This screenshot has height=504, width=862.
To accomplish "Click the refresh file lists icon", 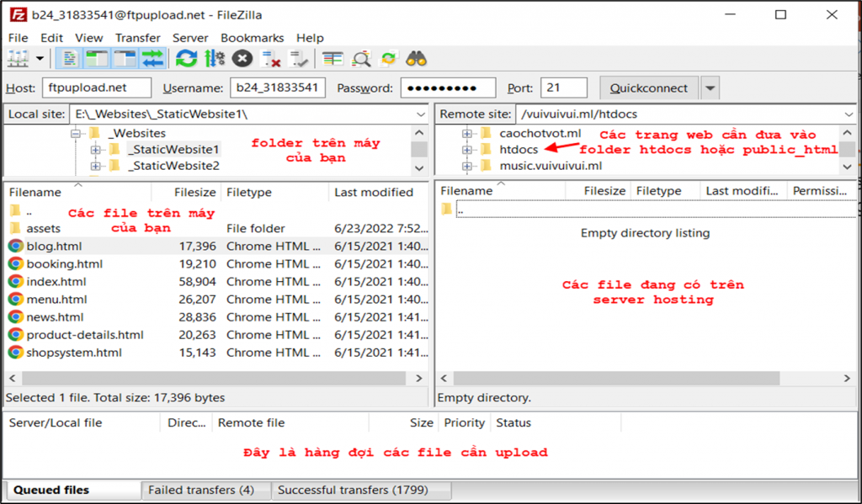I will (x=186, y=59).
